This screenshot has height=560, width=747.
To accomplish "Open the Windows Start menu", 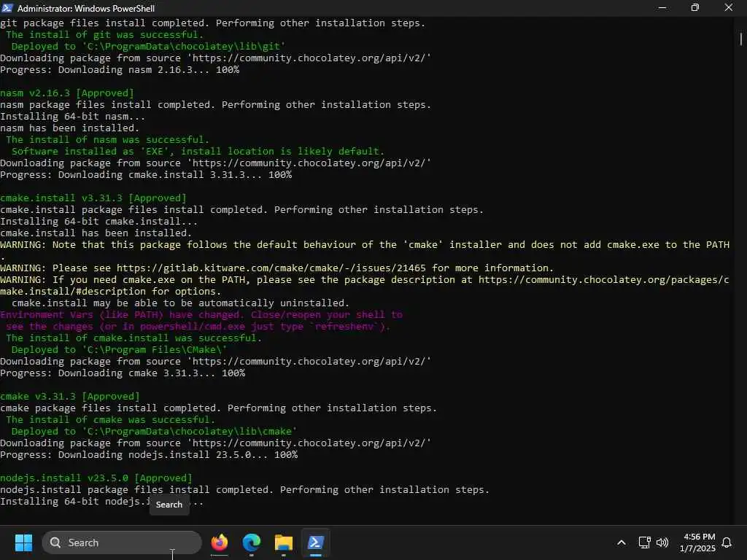I will pos(23,542).
